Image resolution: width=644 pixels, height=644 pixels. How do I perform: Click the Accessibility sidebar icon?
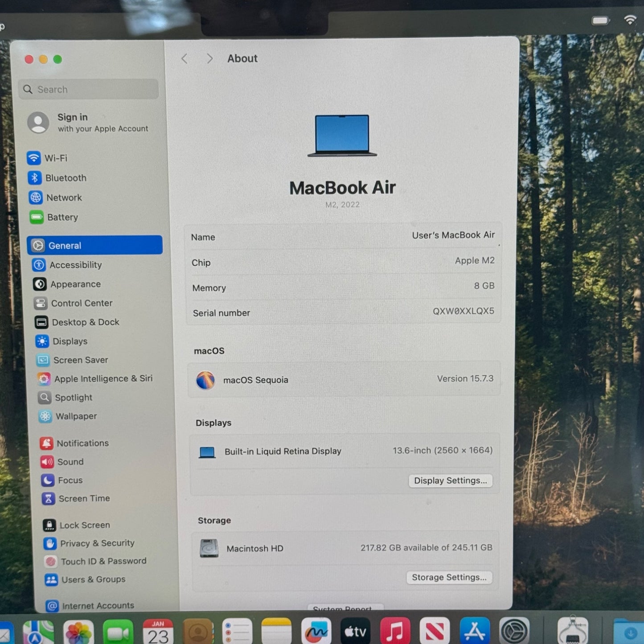coord(39,265)
